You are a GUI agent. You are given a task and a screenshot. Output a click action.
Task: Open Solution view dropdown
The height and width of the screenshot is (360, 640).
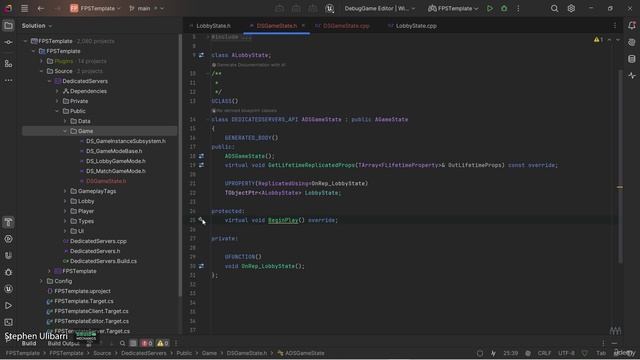tap(37, 26)
